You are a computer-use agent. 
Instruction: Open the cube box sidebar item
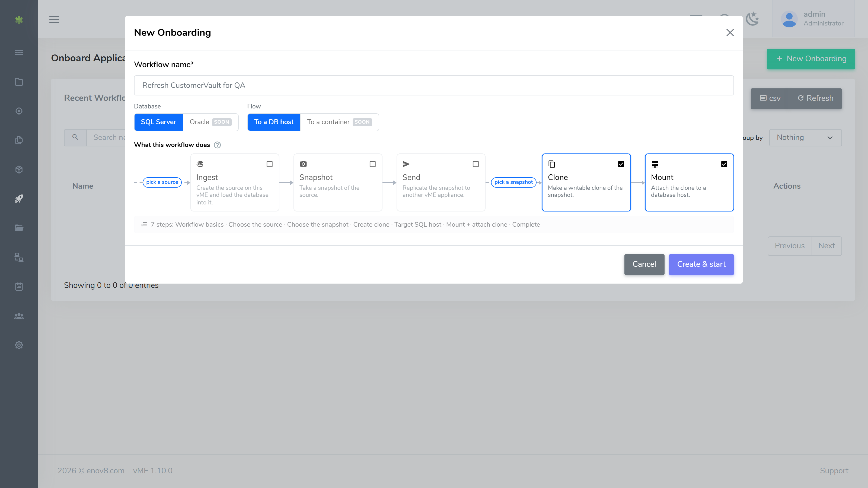click(x=19, y=169)
